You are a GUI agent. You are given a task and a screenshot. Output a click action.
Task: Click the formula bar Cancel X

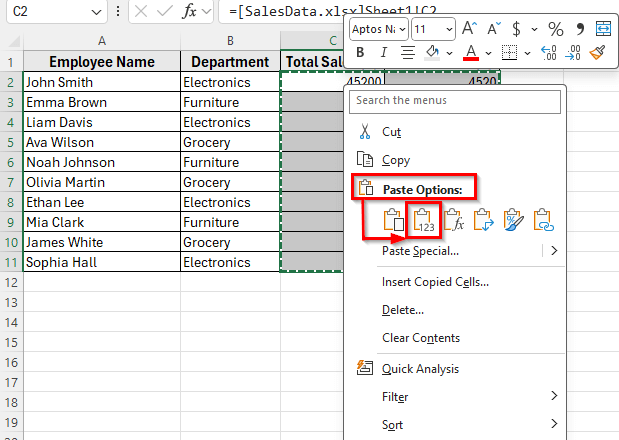coord(141,11)
